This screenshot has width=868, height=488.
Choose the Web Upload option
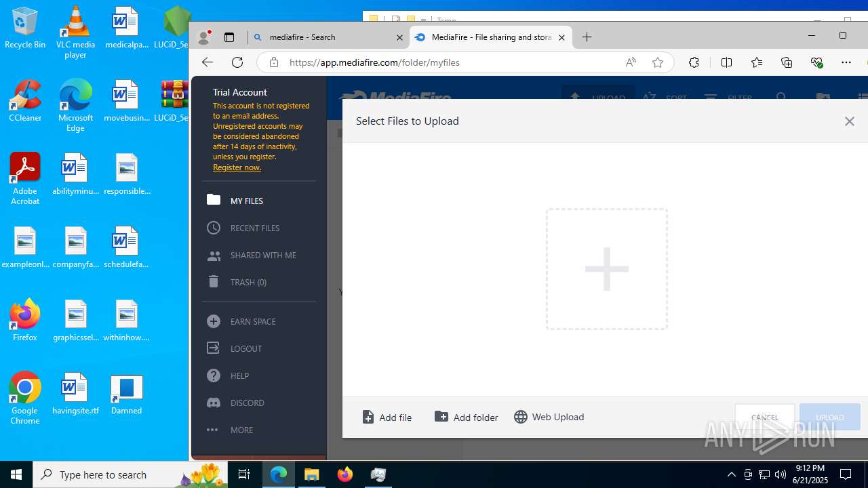pos(549,417)
